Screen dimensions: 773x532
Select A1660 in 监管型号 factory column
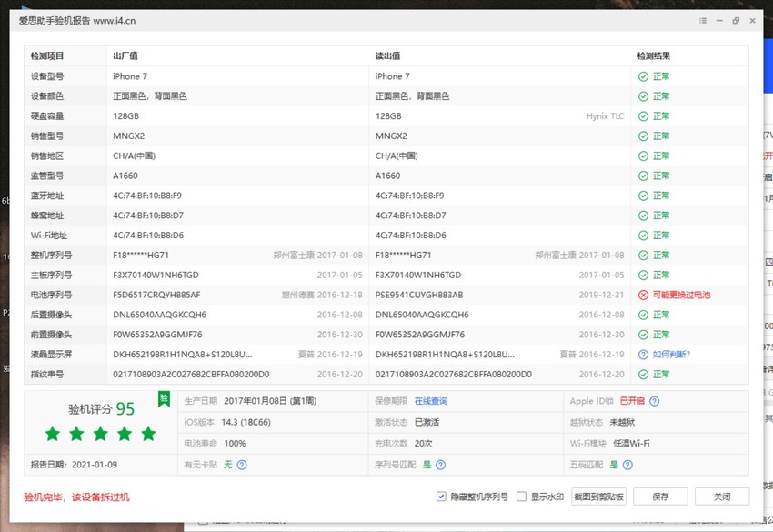click(125, 176)
